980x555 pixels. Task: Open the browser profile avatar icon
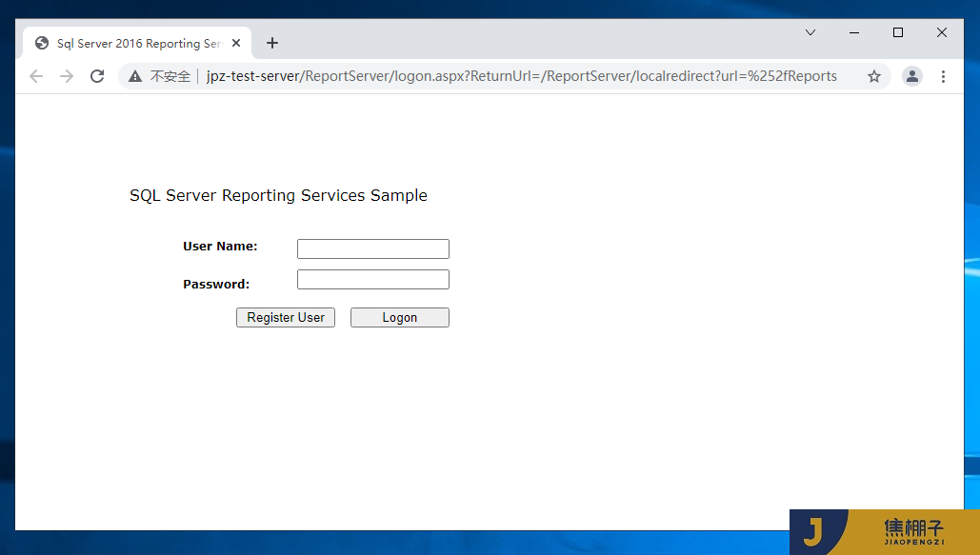coord(911,75)
